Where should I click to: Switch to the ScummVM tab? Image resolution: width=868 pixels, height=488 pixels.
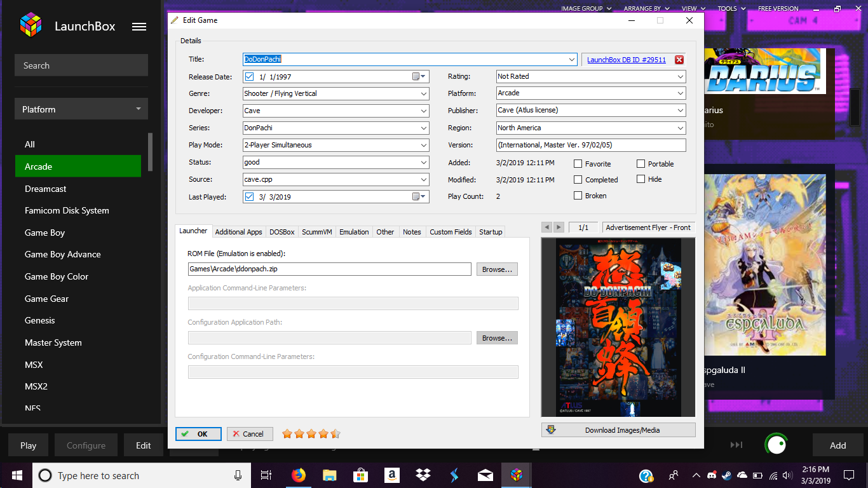coord(317,232)
